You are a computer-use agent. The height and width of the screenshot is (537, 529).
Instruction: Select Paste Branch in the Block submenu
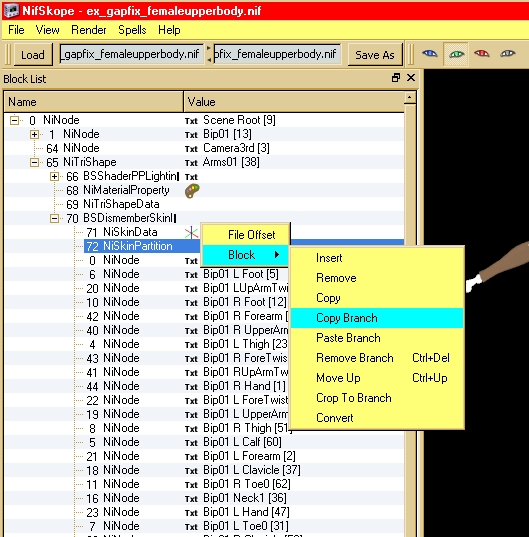(377, 338)
